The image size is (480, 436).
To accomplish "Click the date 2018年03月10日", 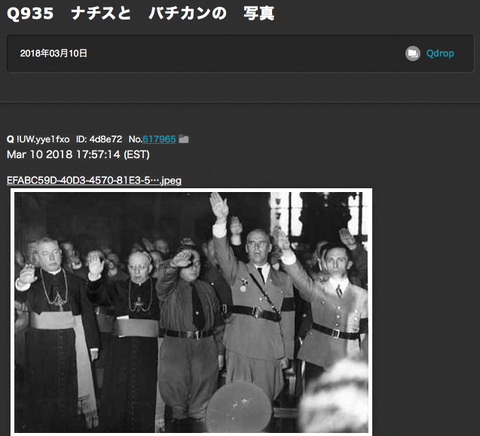I will [x=54, y=53].
